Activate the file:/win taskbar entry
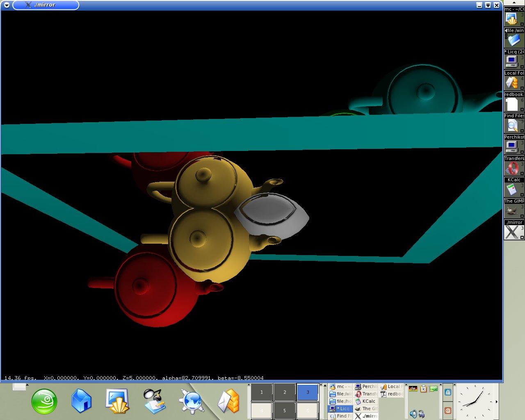The width and height of the screenshot is (525, 420). pos(340,394)
